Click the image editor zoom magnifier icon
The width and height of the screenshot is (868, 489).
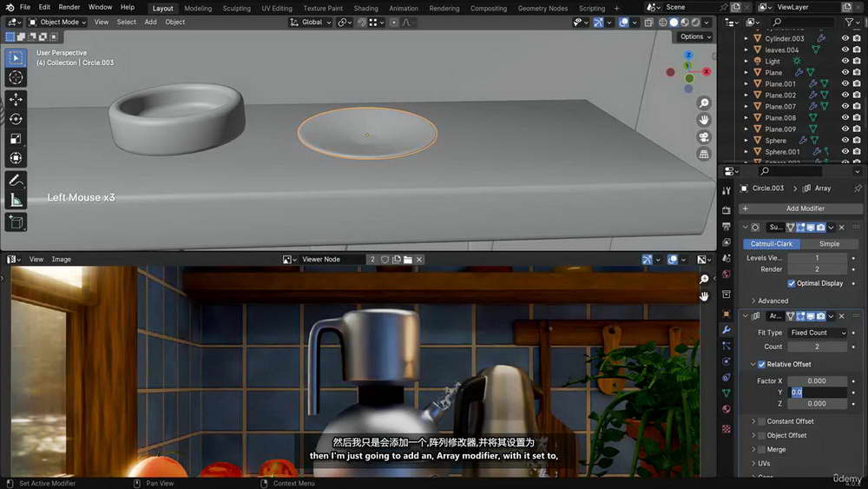click(x=704, y=279)
